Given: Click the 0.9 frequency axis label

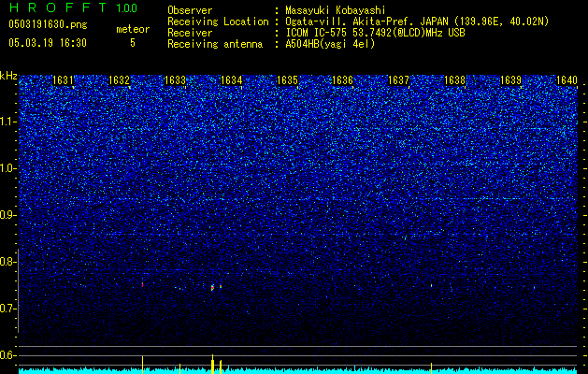Looking at the screenshot, I should pos(7,214).
